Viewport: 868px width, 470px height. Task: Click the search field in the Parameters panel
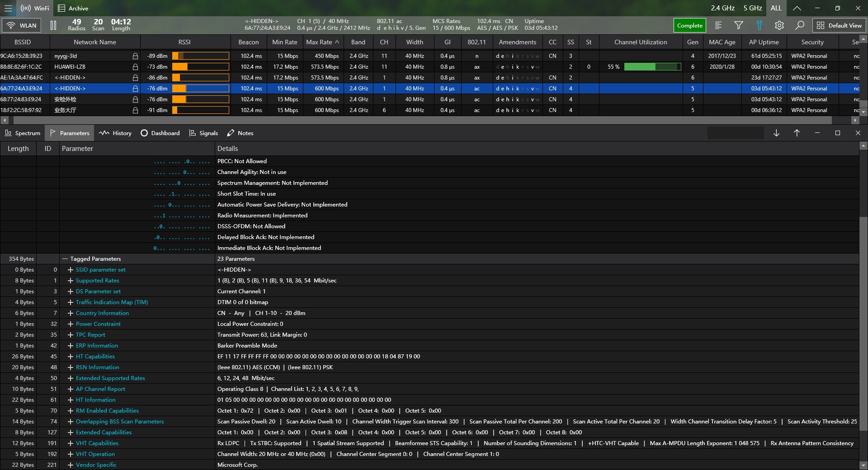(735, 133)
